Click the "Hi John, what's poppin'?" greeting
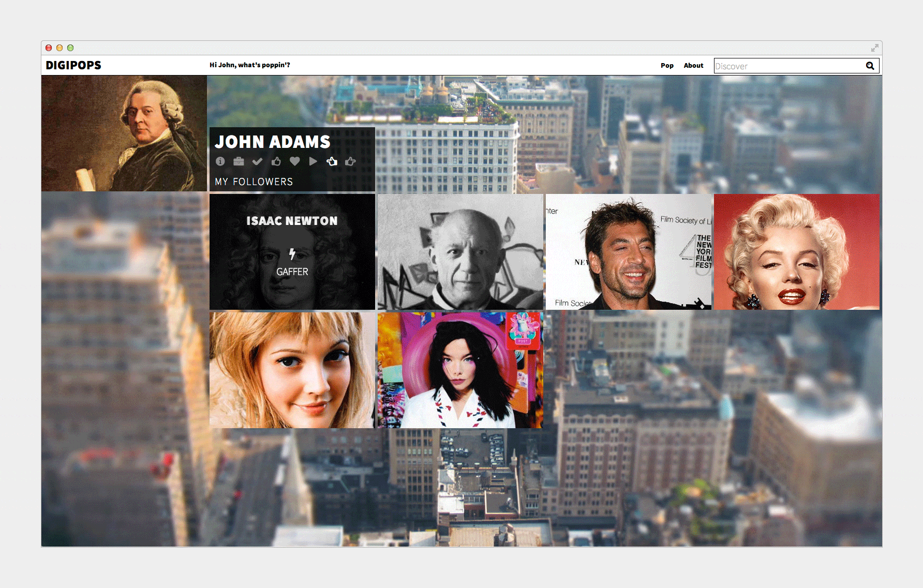The height and width of the screenshot is (588, 923). (x=250, y=65)
